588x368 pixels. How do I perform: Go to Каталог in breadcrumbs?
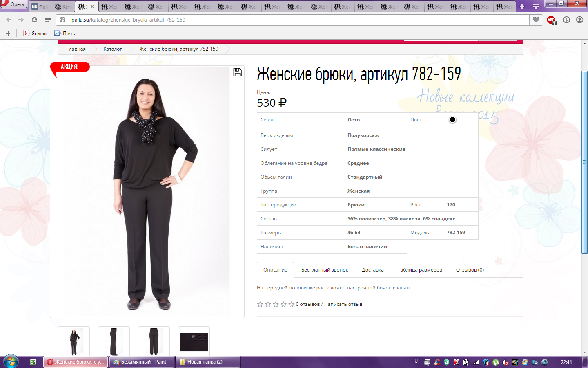point(112,49)
